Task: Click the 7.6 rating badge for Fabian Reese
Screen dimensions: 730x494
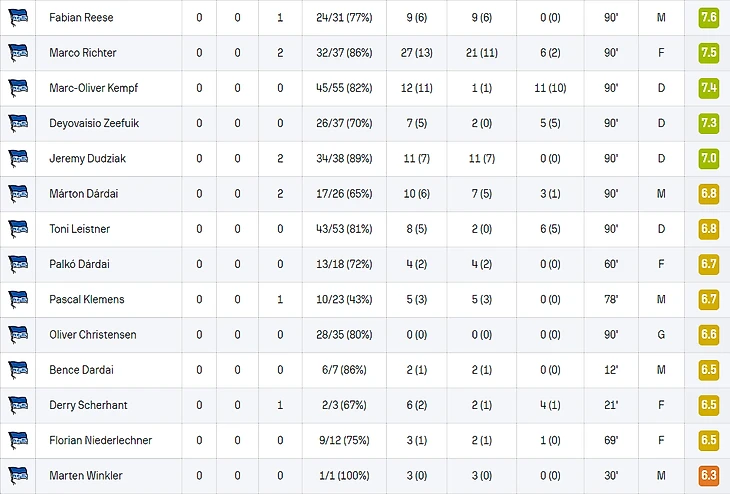Action: tap(709, 18)
